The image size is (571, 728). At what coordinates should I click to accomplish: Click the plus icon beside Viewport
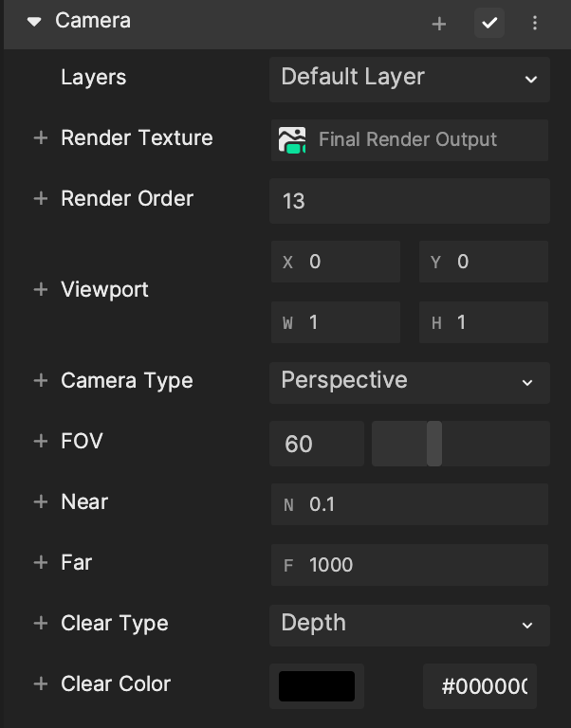click(x=41, y=290)
